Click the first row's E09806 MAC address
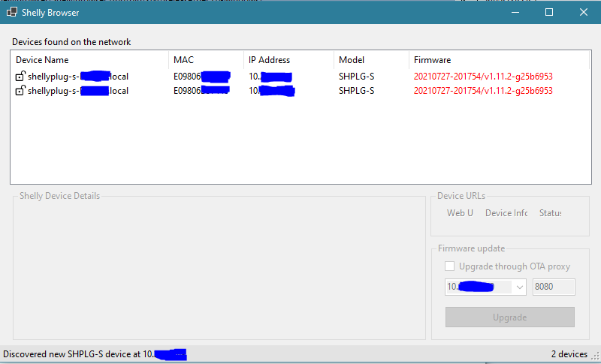The width and height of the screenshot is (601, 364). click(202, 76)
